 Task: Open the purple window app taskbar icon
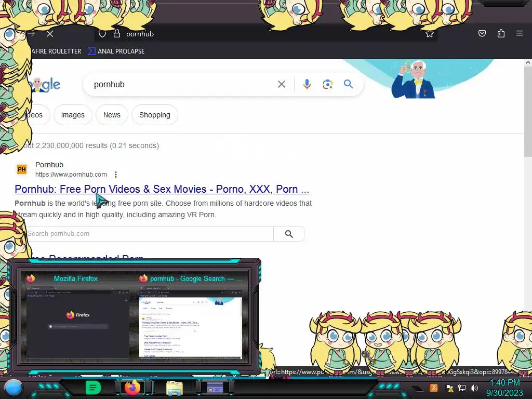pos(215,388)
